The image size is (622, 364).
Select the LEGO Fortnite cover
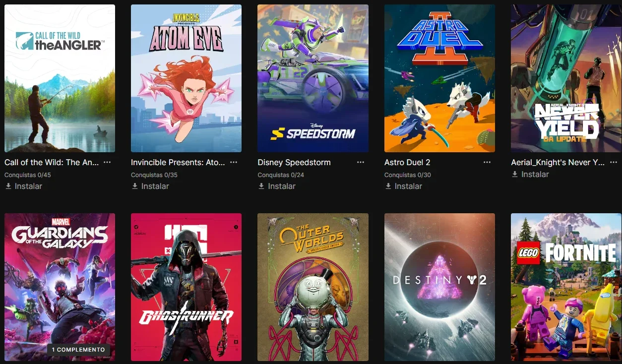coord(566,287)
